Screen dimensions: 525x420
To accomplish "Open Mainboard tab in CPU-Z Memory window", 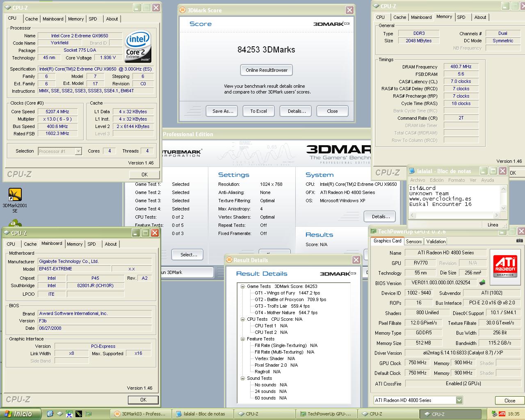I will [421, 17].
